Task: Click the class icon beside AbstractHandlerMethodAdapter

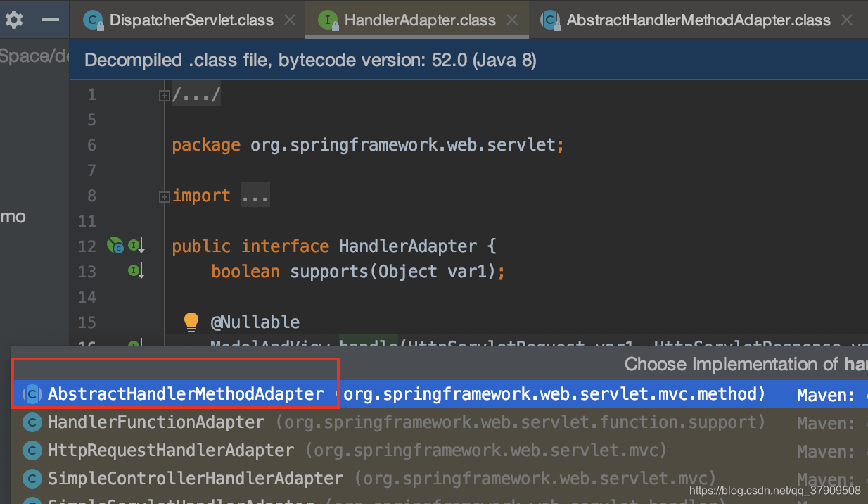Action: click(x=32, y=394)
